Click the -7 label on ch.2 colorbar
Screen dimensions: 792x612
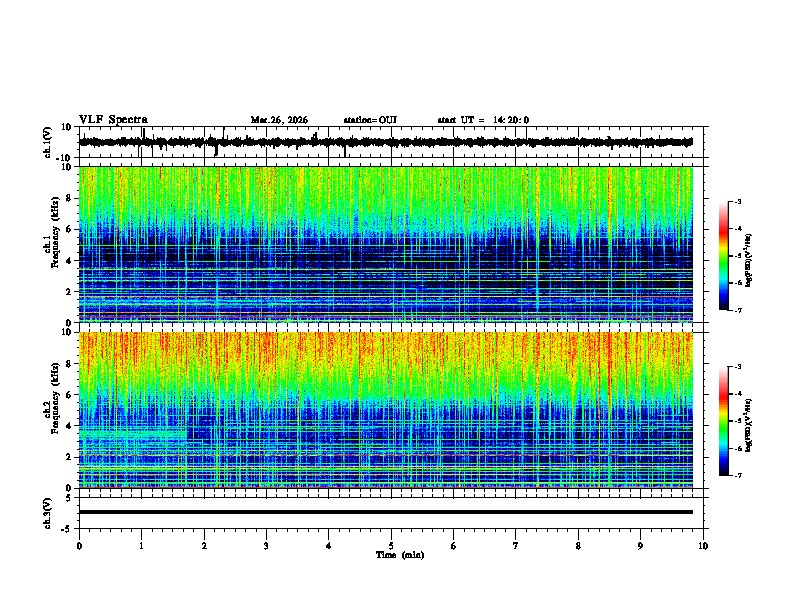(737, 476)
